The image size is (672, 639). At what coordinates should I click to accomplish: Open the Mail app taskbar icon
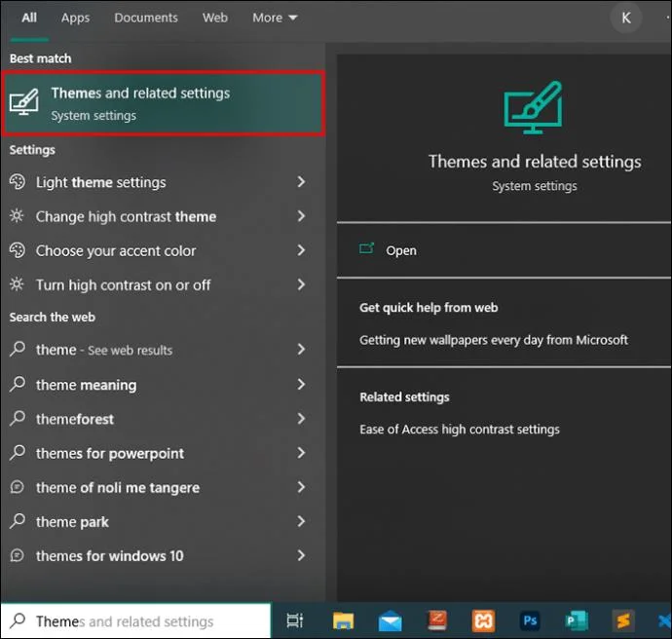390,621
